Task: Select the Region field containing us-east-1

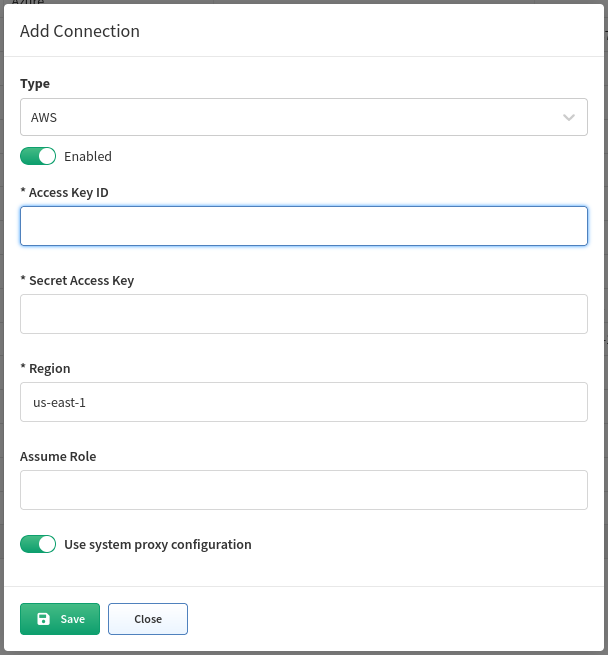Action: (x=304, y=402)
